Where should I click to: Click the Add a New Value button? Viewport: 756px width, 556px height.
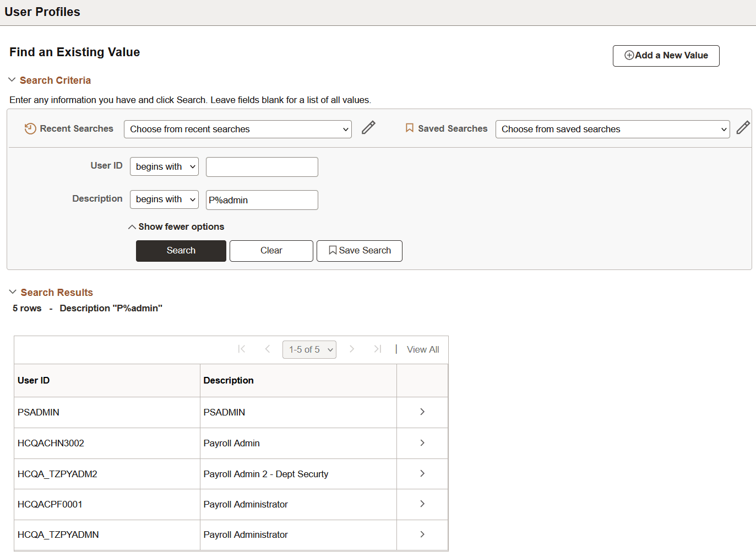(x=666, y=56)
